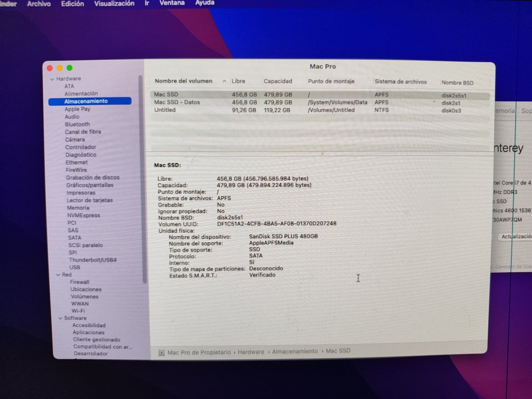Sort by Nombre BSD column header
The image size is (532, 399).
[x=457, y=83]
